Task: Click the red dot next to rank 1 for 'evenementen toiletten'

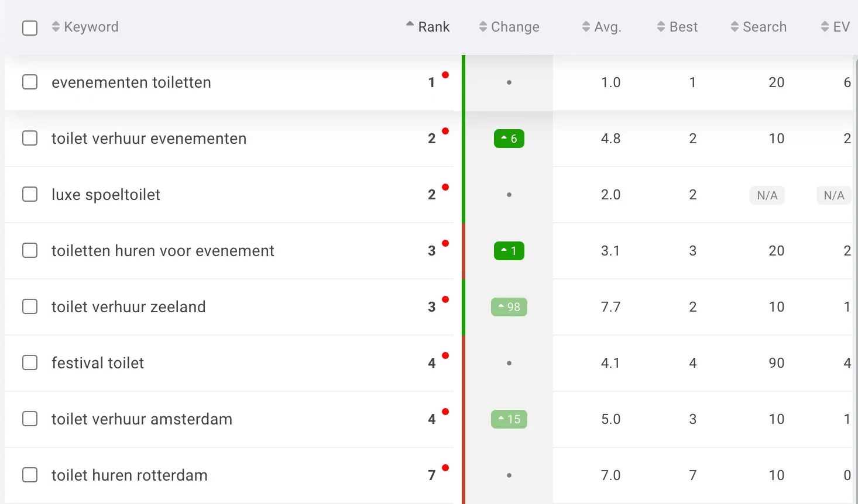Action: (447, 74)
